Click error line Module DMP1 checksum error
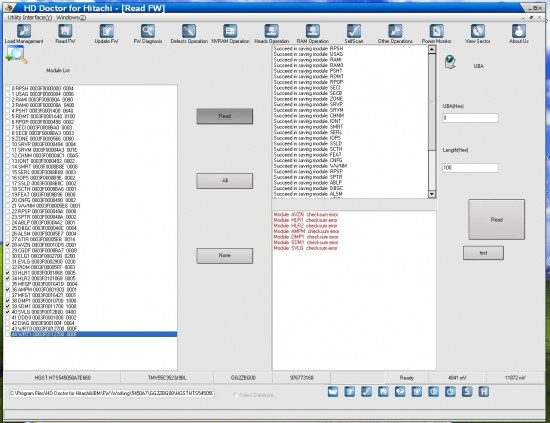This screenshot has height=423, width=550. coord(306,237)
